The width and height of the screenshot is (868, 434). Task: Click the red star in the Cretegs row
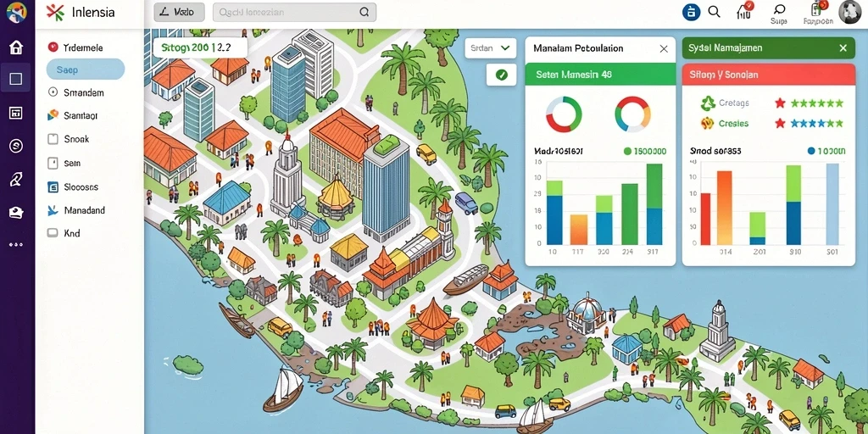pyautogui.click(x=780, y=103)
